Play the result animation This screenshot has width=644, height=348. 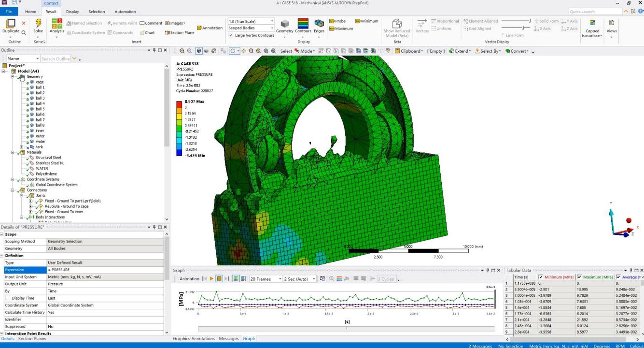211,279
